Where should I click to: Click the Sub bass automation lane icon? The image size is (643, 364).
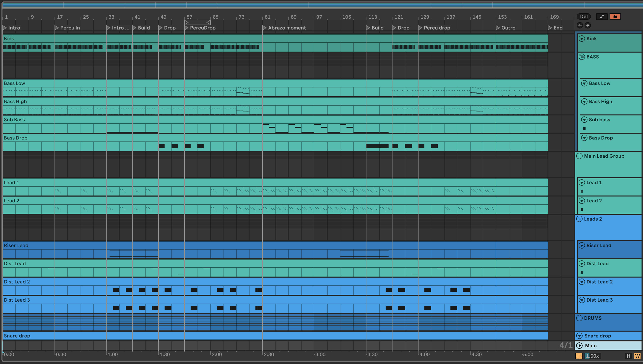point(584,128)
